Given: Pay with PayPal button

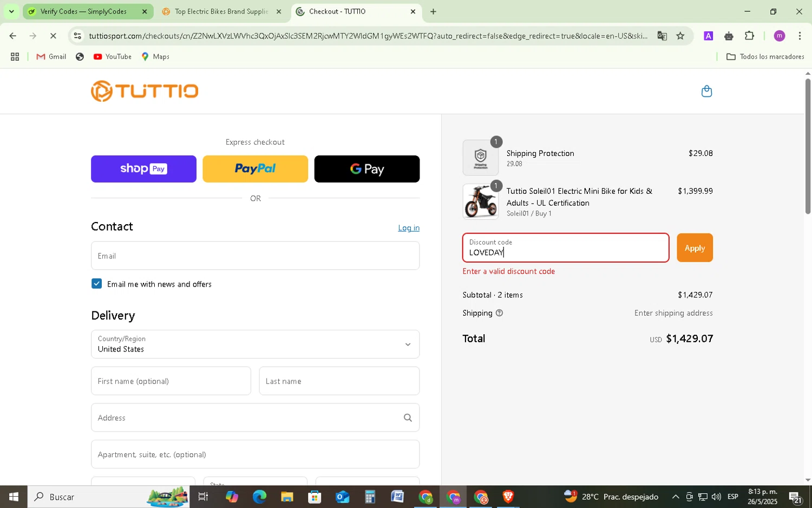Looking at the screenshot, I should [255, 169].
